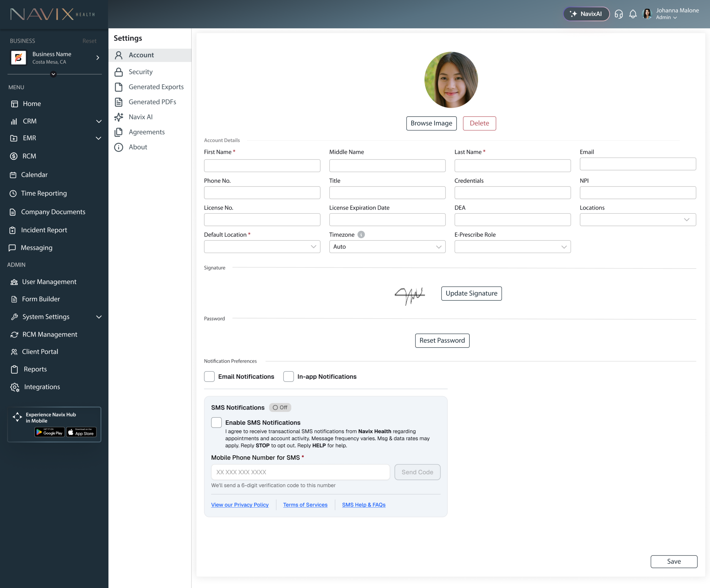Open the Terms of Services link
This screenshot has height=588, width=710.
pyautogui.click(x=305, y=505)
